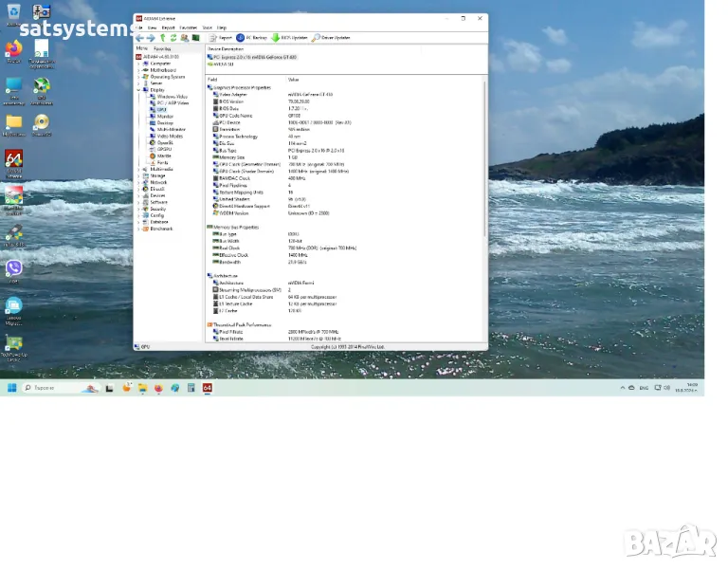Click the BIOS Updates toolbar button
The width and height of the screenshot is (728, 569).
(289, 38)
